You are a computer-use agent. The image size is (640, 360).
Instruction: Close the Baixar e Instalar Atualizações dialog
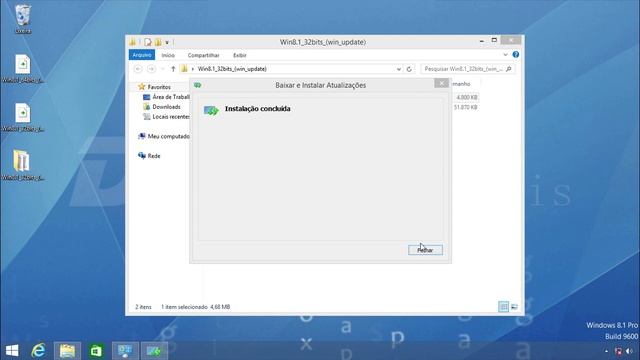click(441, 83)
